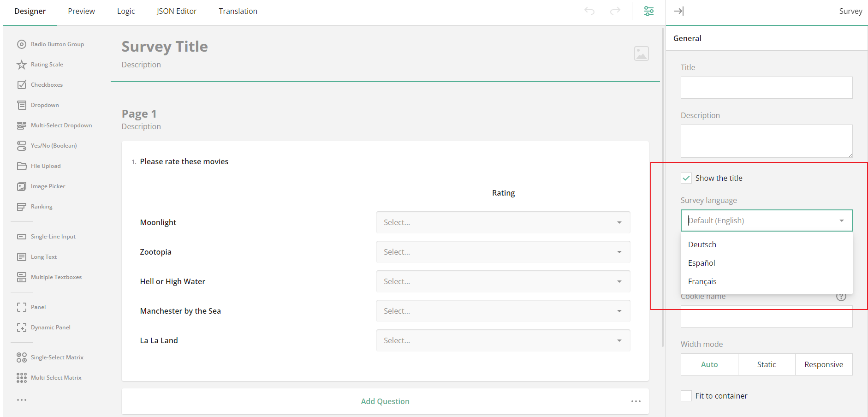Add a Multi-Select Matrix question

[x=56, y=377]
